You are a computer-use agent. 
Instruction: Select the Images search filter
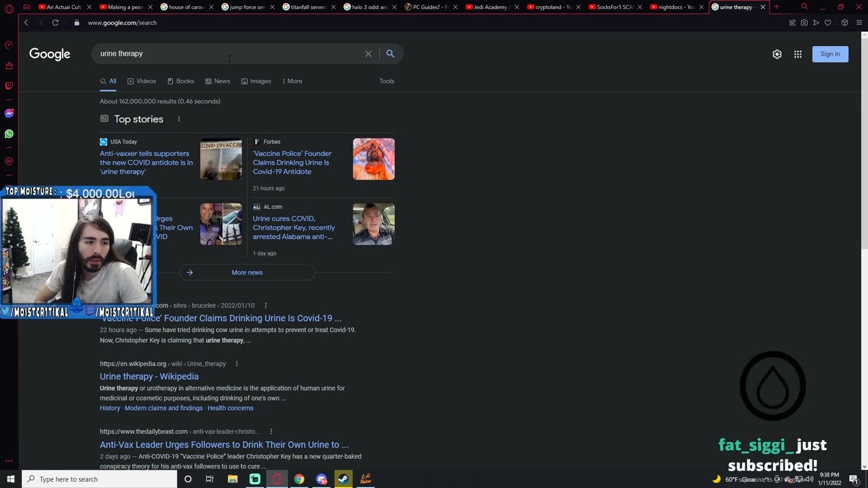coord(256,81)
